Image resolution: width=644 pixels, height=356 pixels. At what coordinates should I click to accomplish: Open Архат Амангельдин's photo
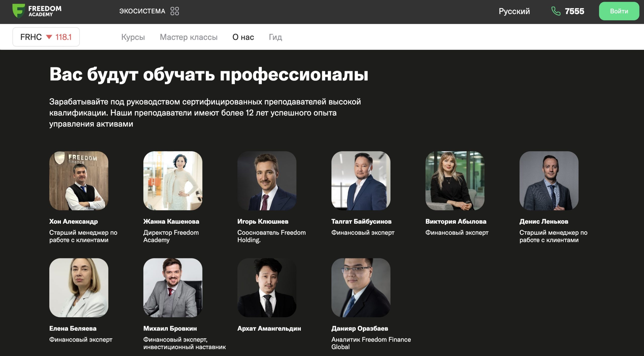267,288
